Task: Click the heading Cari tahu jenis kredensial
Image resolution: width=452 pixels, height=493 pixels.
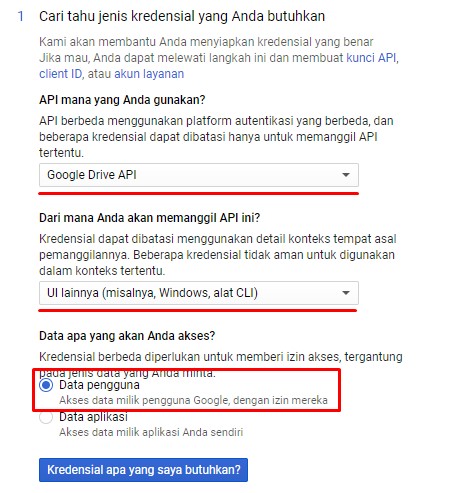Action: (x=182, y=16)
